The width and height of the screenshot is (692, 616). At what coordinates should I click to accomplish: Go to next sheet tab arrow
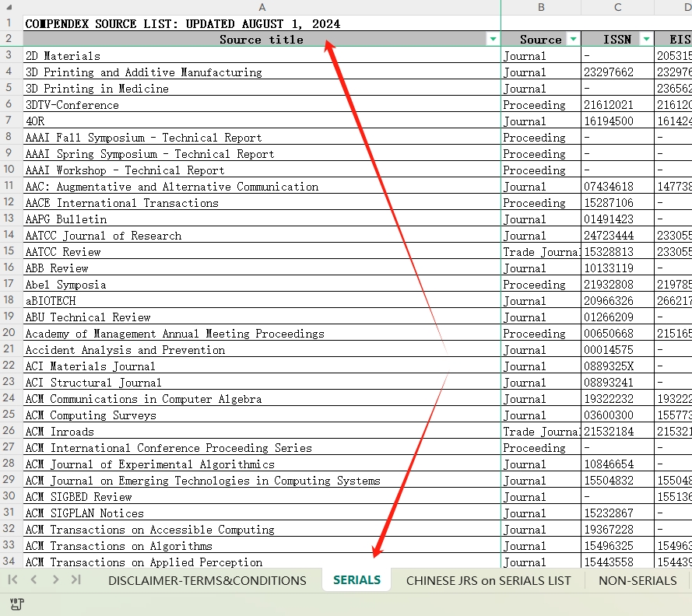pos(55,579)
